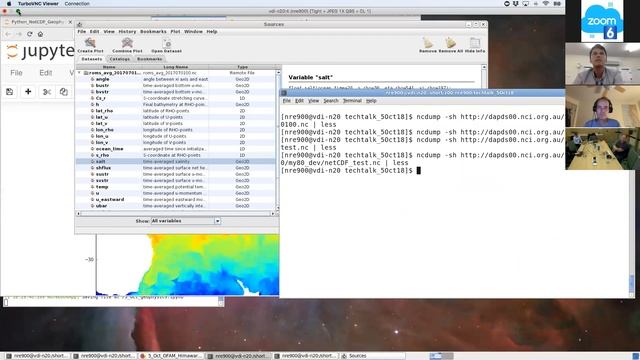This screenshot has height=360, width=640.
Task: Open the Plot menu in Sources window
Action: coord(175,31)
